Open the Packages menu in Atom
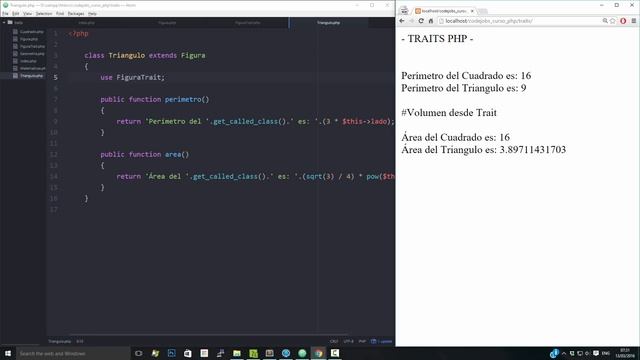The image size is (640, 360). (x=76, y=13)
